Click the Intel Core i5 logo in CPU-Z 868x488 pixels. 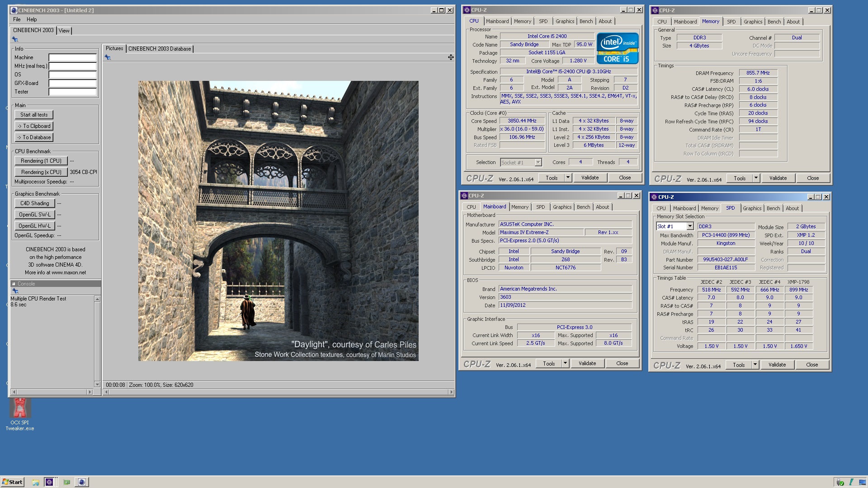click(x=618, y=48)
